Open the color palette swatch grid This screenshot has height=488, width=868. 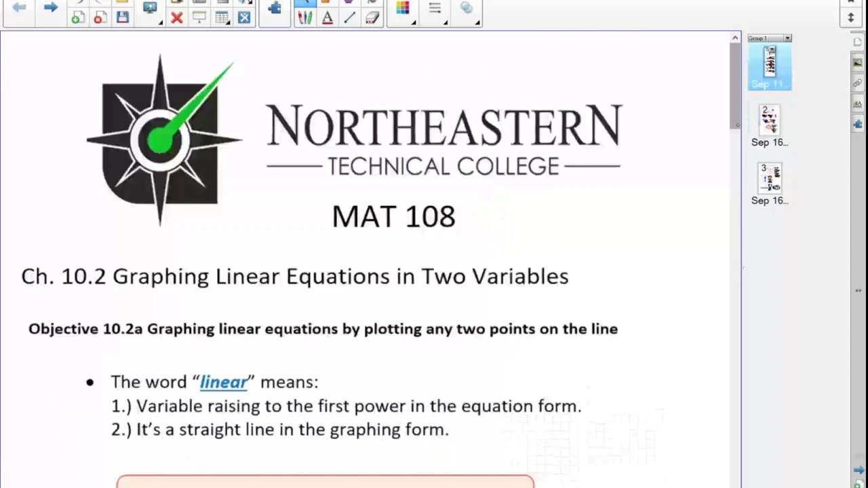coord(403,8)
